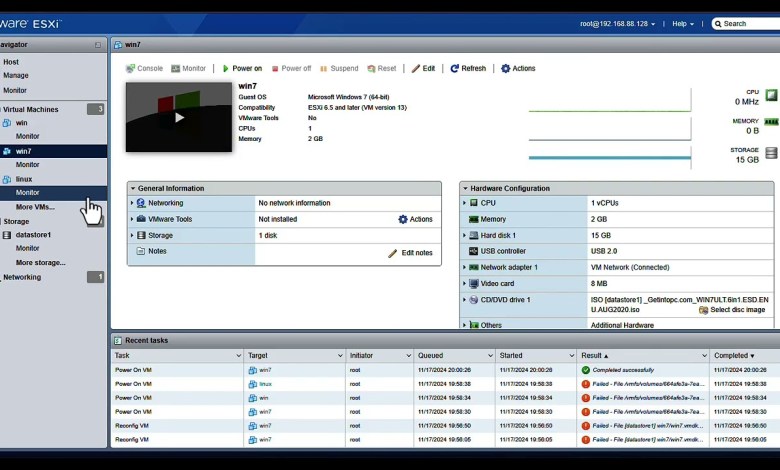Open the Task column dropdown
The image size is (780, 470).
[x=238, y=356]
